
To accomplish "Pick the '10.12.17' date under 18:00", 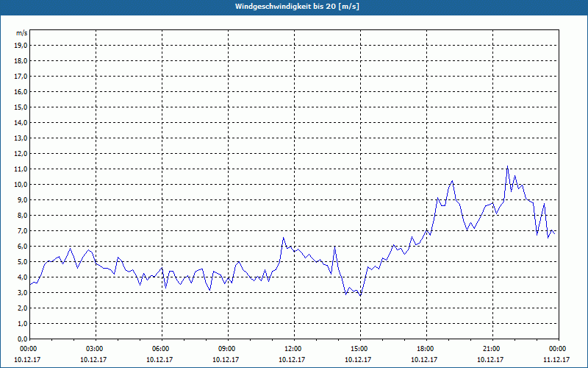I will (x=424, y=359).
